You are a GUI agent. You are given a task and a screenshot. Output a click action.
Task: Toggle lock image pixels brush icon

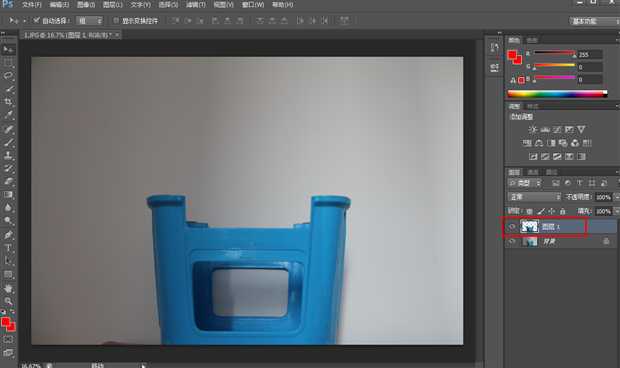point(541,211)
